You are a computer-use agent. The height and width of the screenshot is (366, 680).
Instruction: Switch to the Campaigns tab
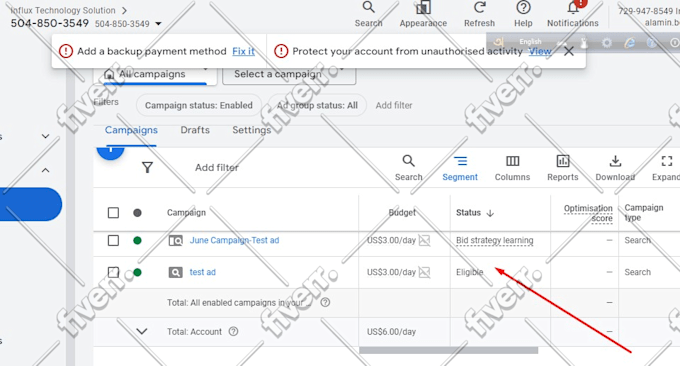tap(131, 130)
